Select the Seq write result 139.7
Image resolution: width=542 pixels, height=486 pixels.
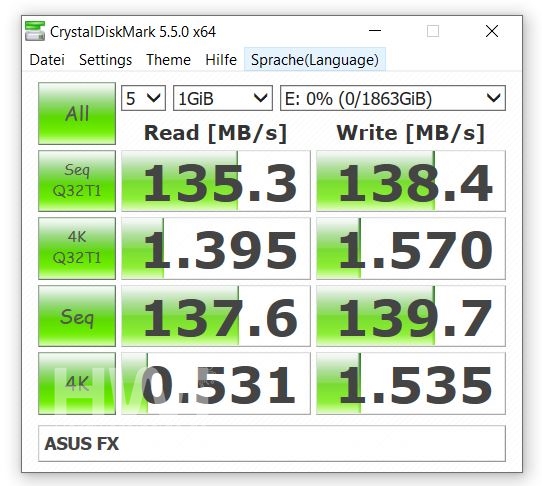411,316
